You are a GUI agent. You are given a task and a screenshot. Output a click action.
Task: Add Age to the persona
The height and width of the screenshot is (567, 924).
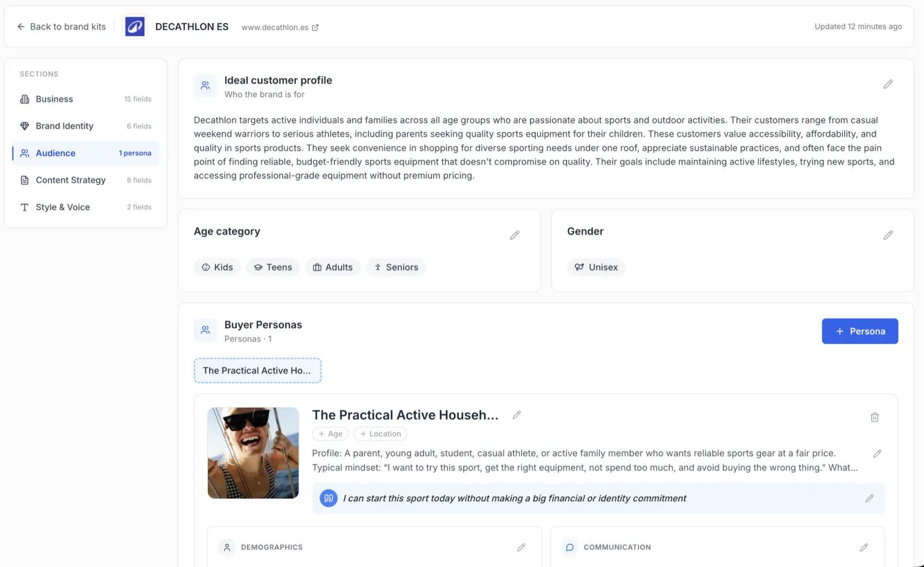point(330,433)
